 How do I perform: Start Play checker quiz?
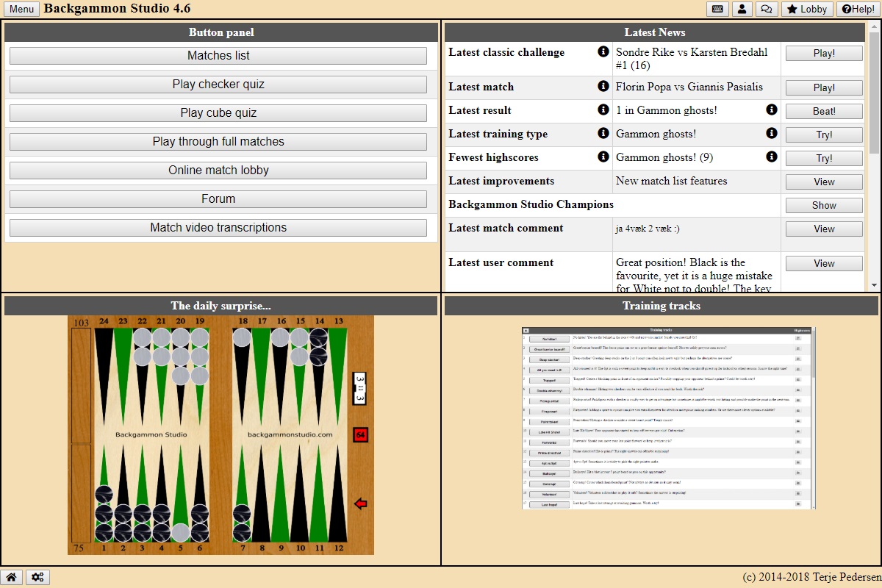pyautogui.click(x=218, y=85)
